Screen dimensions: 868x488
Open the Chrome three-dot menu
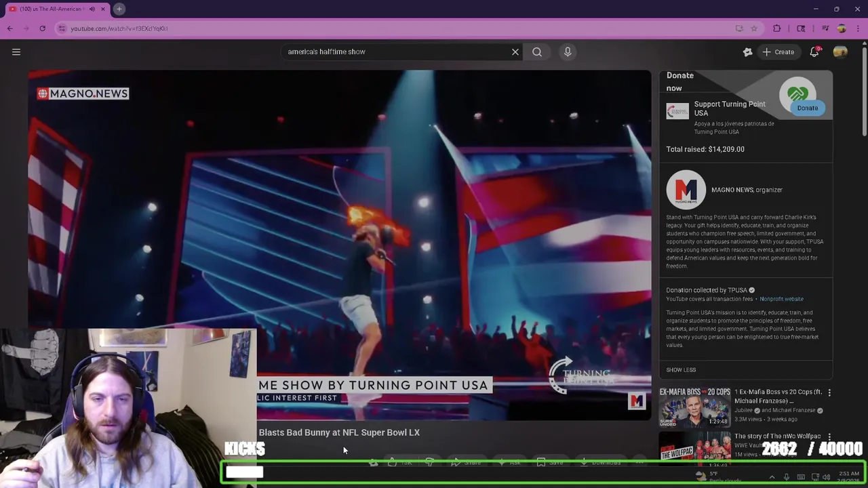[x=857, y=28]
